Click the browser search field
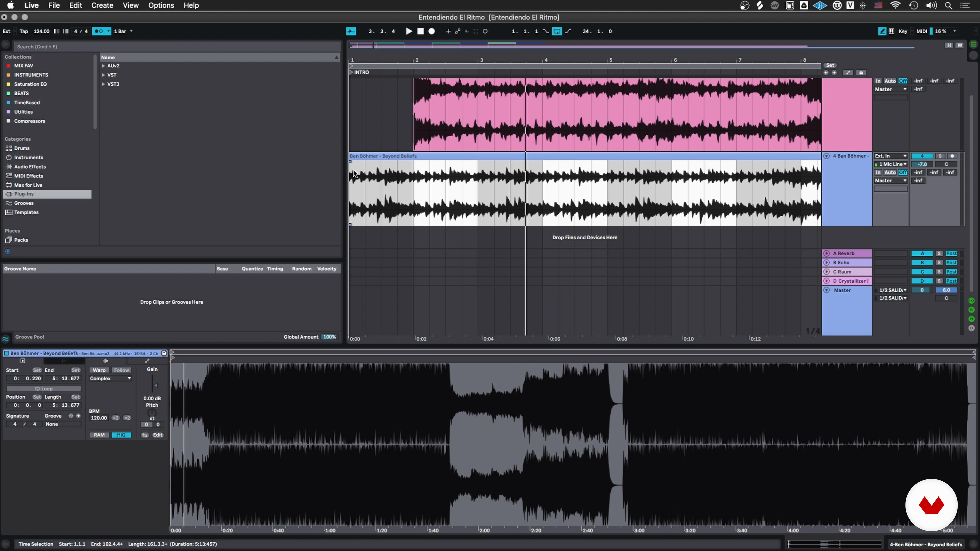 177,46
